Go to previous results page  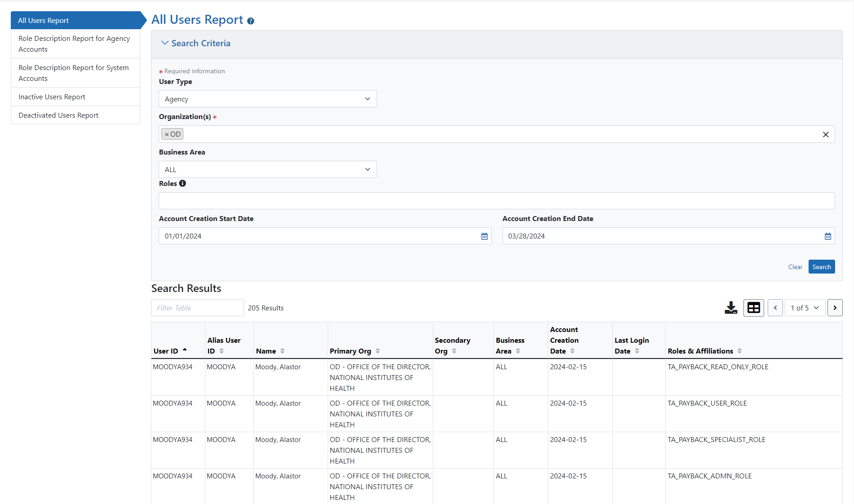(x=775, y=308)
